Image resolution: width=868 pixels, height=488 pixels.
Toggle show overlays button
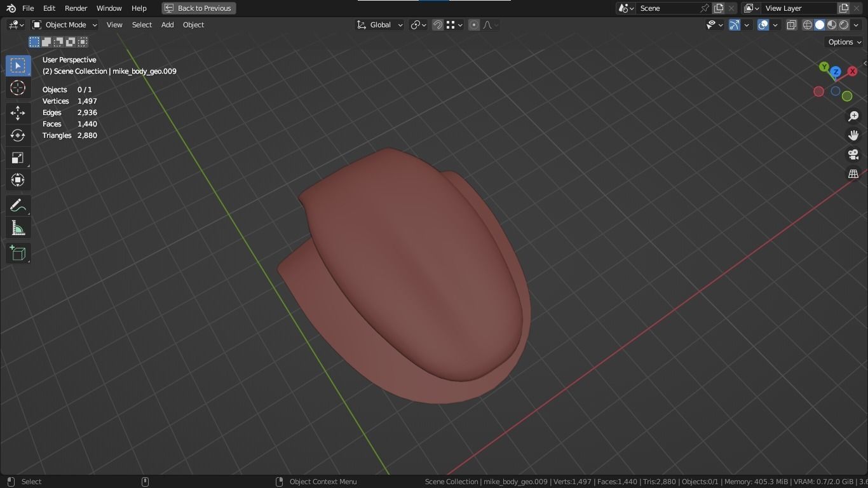tap(763, 25)
